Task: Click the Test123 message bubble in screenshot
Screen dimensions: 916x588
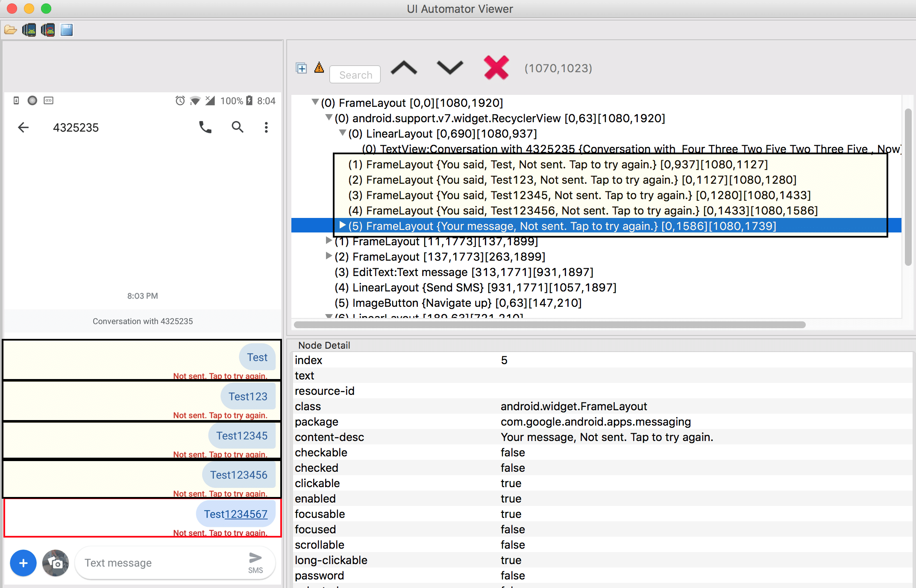Action: [248, 397]
